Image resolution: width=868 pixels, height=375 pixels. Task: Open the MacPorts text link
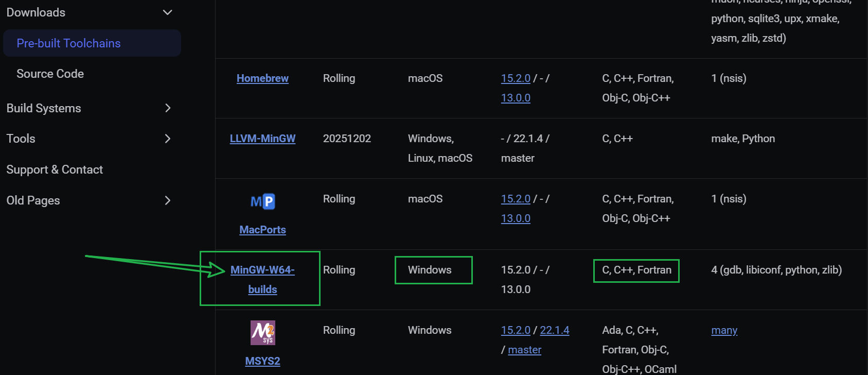pyautogui.click(x=262, y=230)
